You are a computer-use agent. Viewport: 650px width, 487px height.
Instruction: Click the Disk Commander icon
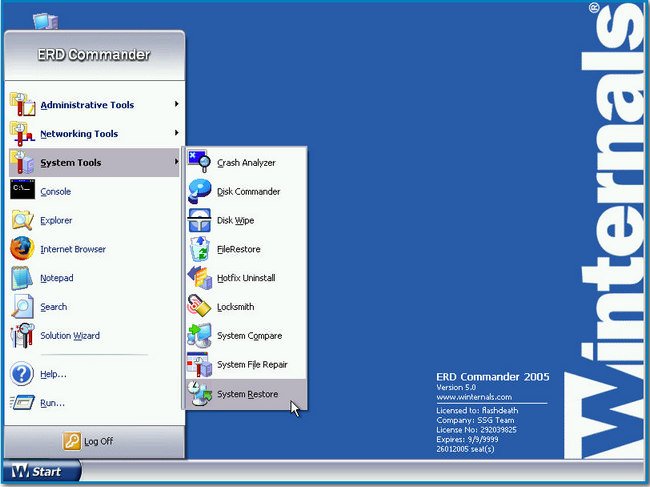click(199, 191)
